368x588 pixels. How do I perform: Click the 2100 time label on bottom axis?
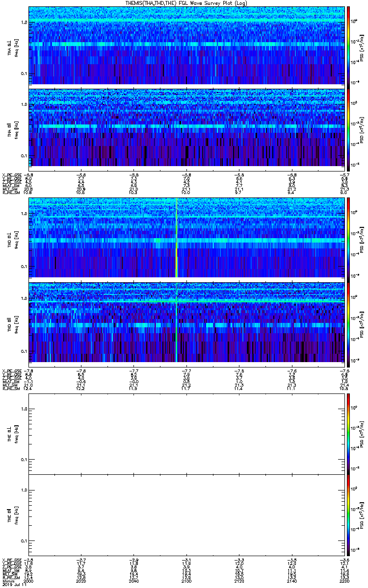pos(186,580)
